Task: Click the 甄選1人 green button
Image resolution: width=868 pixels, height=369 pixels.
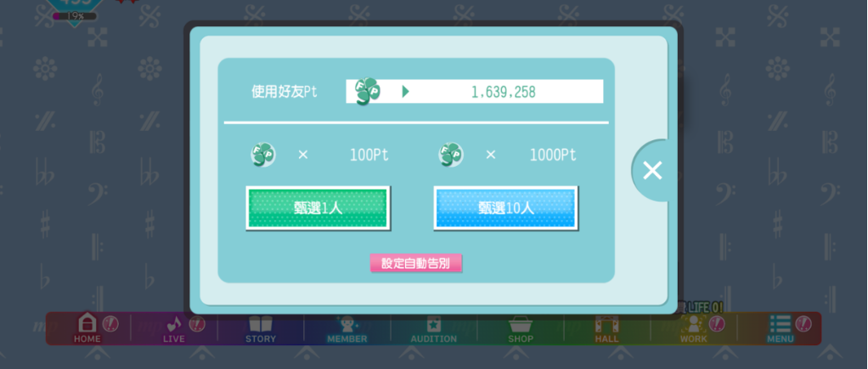Action: pos(318,208)
